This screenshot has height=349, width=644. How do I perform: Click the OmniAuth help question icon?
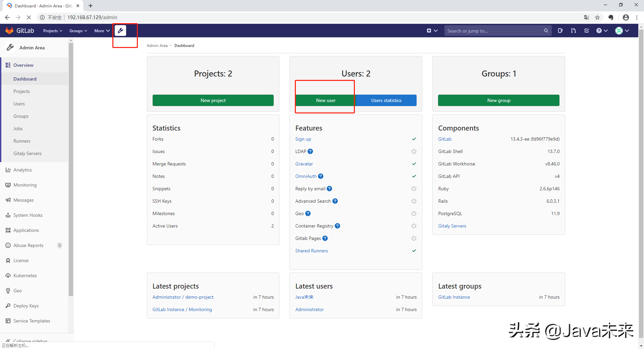coord(321,176)
